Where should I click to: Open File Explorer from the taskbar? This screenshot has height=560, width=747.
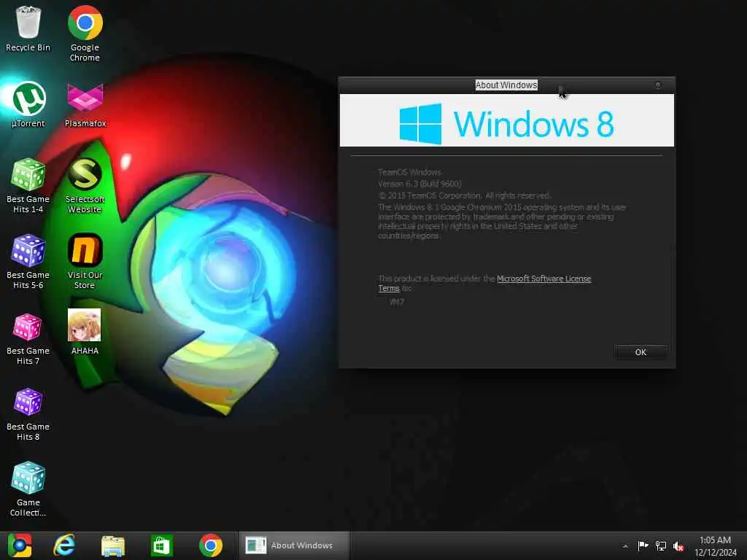[113, 545]
